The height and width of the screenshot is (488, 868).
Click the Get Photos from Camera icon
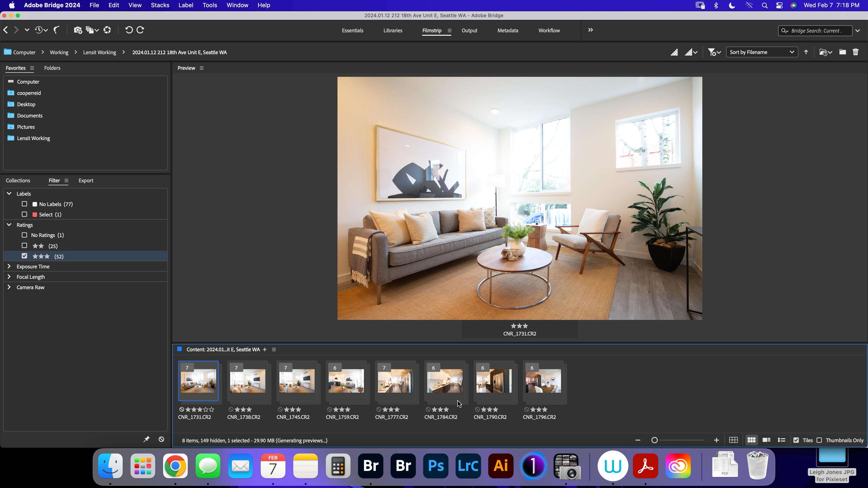coord(78,30)
